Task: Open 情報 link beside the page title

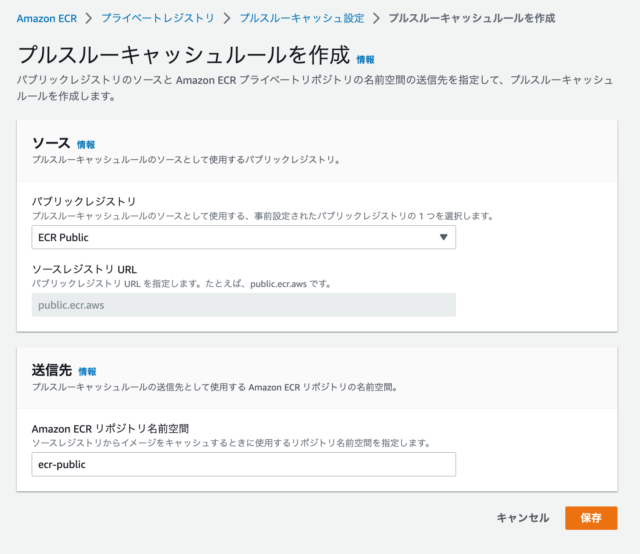Action: pyautogui.click(x=366, y=60)
